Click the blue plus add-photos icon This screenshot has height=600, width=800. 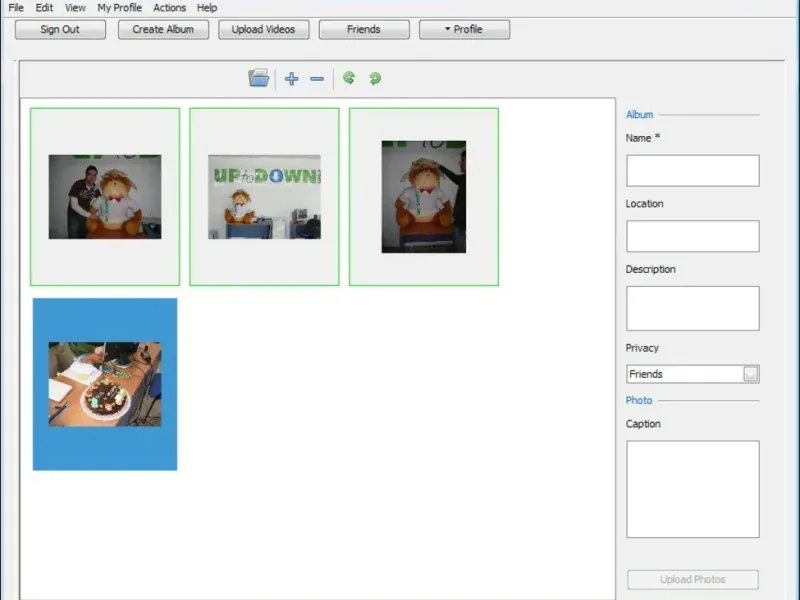[291, 79]
